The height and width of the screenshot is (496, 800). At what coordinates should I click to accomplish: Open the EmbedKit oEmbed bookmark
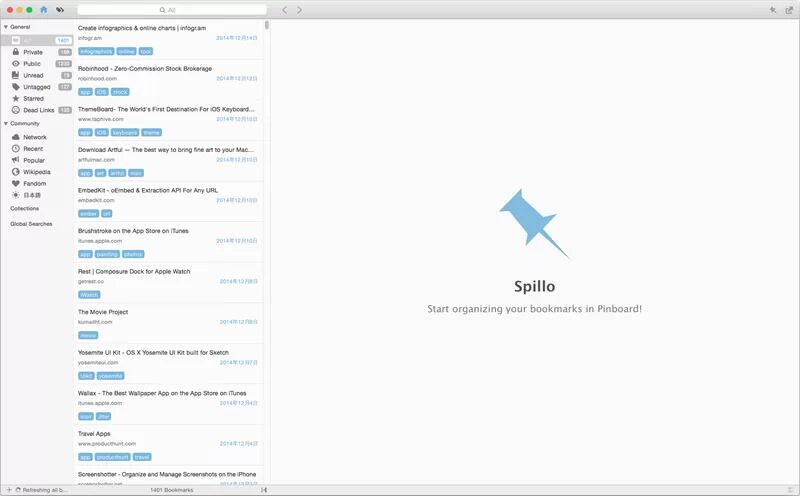(x=168, y=202)
